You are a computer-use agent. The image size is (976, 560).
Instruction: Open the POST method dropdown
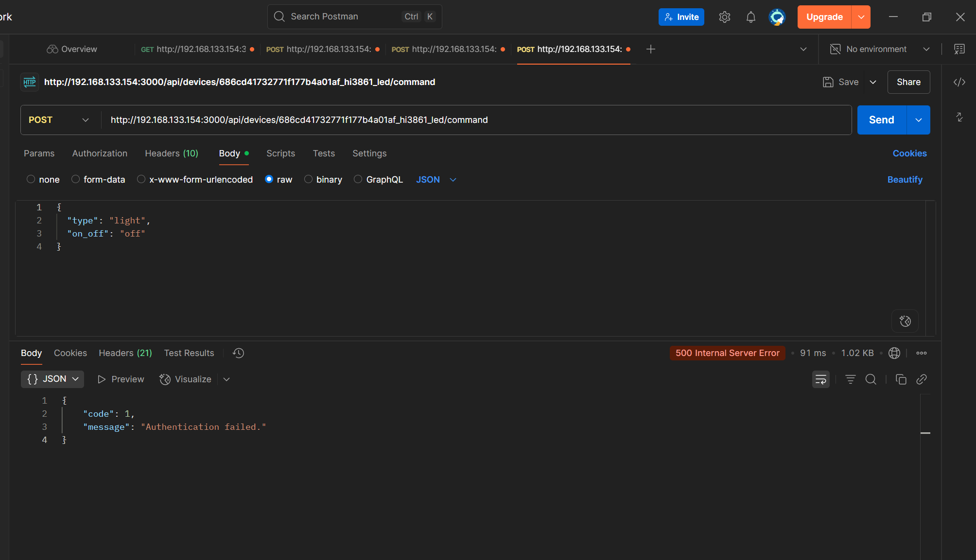coord(58,120)
